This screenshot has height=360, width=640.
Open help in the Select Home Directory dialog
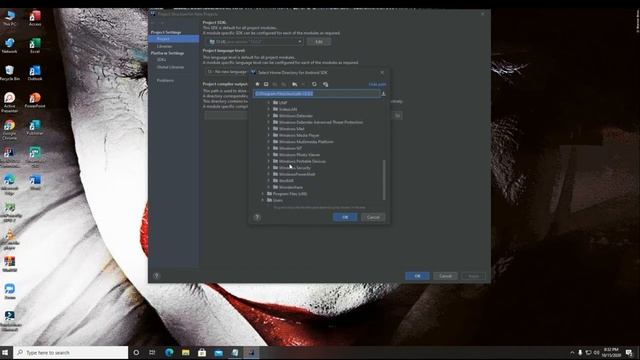(257, 217)
